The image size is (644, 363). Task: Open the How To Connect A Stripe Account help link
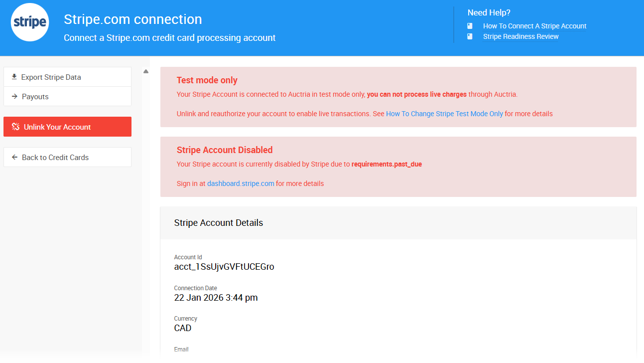tap(534, 26)
